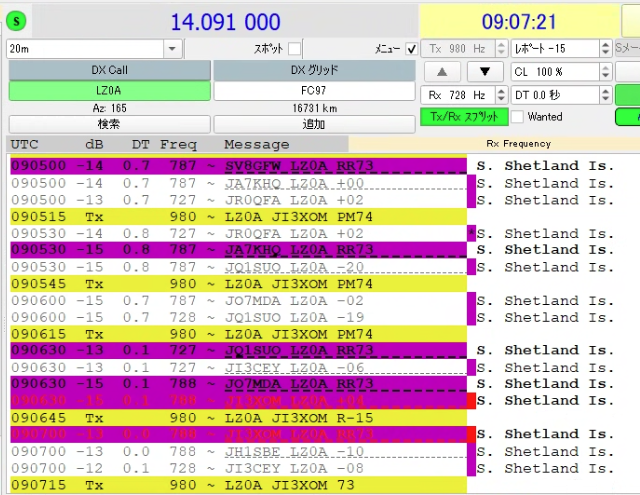Select the JA7KHQ LZ0A +00 message row
The height and width of the screenshot is (495, 640).
pyautogui.click(x=238, y=183)
